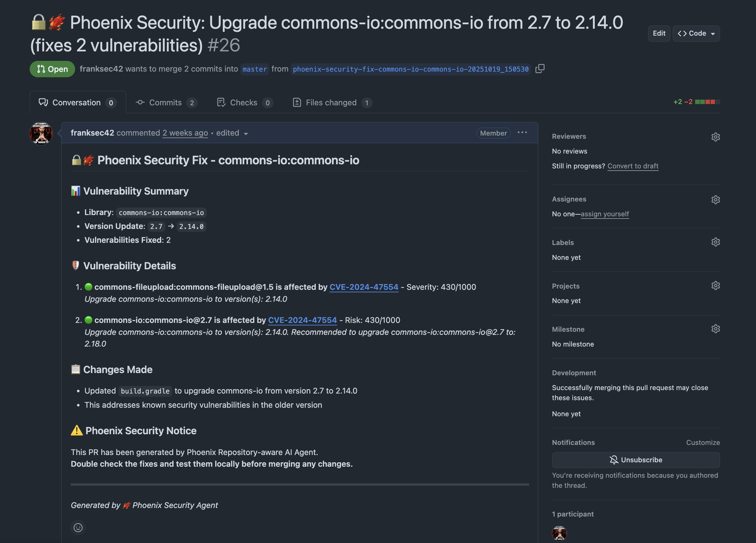Click Unsubscribe notifications button
Image resolution: width=756 pixels, height=543 pixels.
coord(635,460)
